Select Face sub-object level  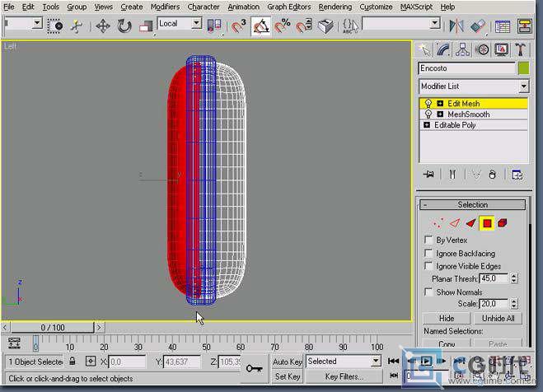tap(470, 223)
